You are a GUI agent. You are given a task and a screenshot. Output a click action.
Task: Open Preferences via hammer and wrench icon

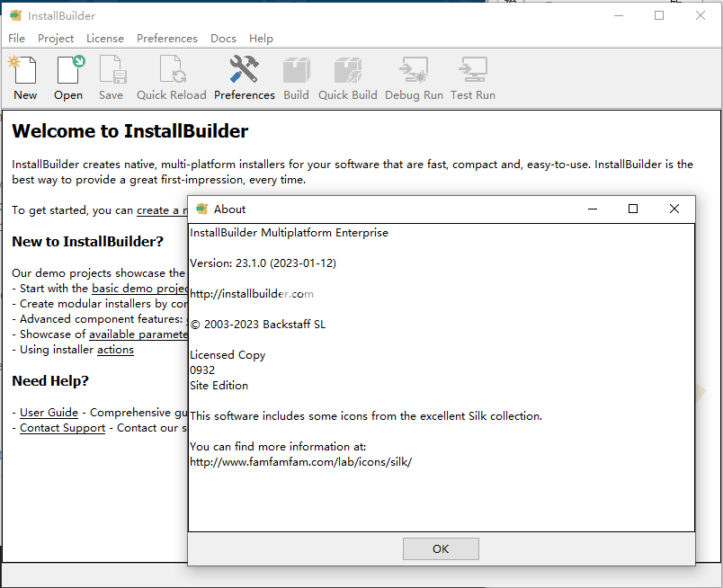(245, 77)
